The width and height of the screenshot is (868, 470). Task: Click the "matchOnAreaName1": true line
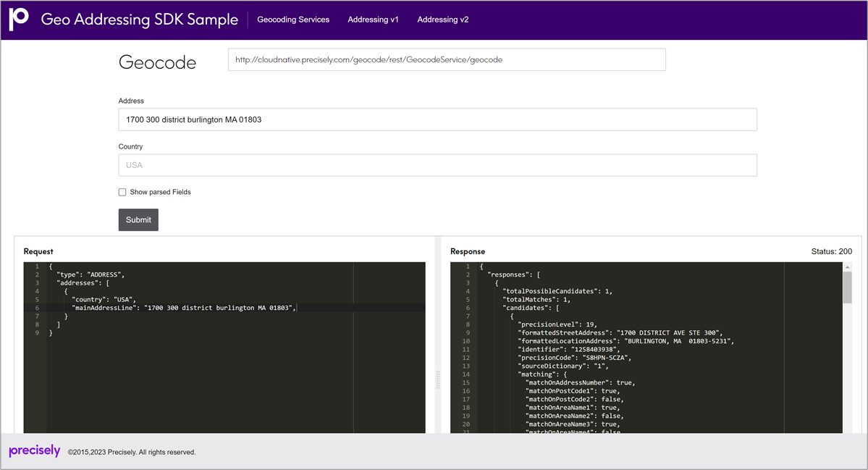coord(573,408)
